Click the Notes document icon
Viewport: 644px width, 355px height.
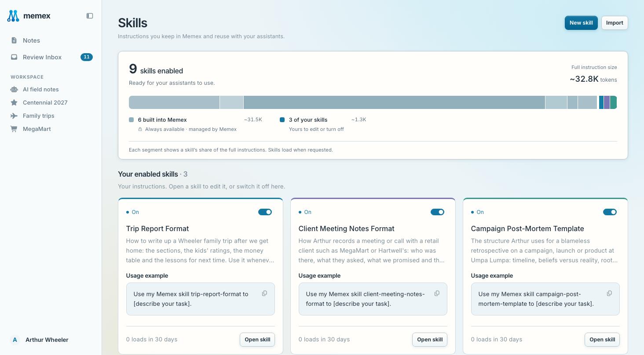pyautogui.click(x=14, y=40)
